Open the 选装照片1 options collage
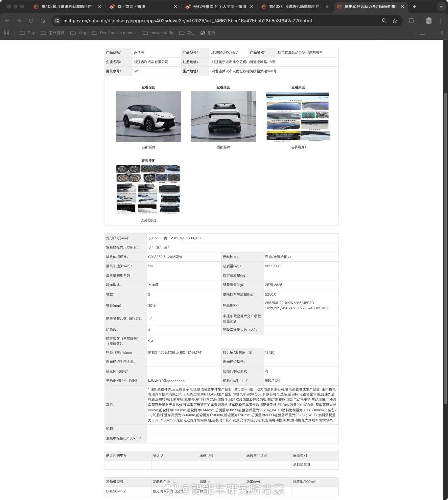The width and height of the screenshot is (448, 500). click(298, 117)
